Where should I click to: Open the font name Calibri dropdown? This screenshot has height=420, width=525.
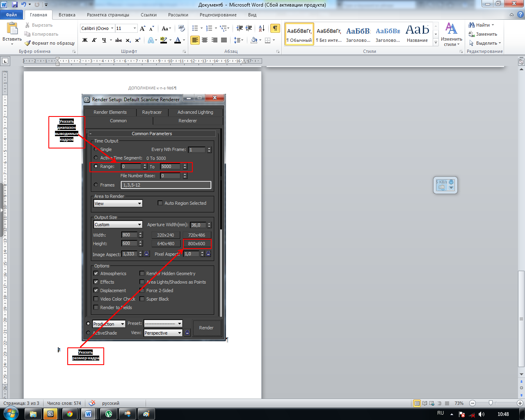pos(112,28)
